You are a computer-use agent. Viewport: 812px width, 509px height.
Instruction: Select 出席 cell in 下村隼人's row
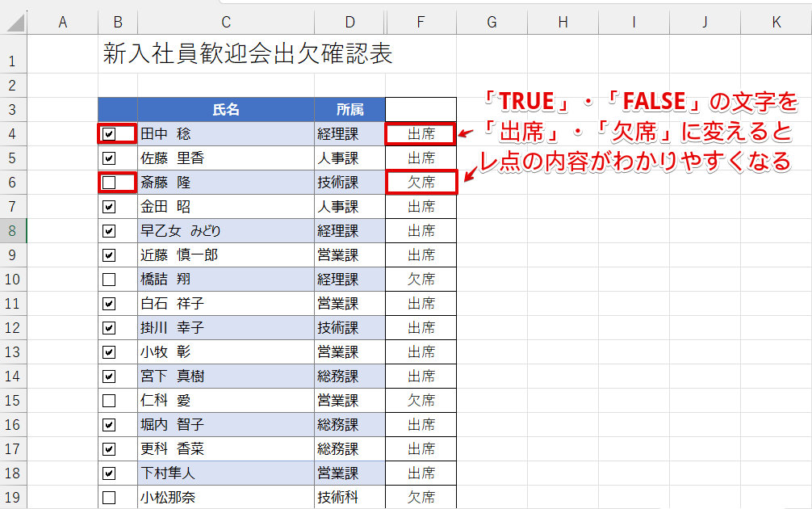tap(421, 473)
